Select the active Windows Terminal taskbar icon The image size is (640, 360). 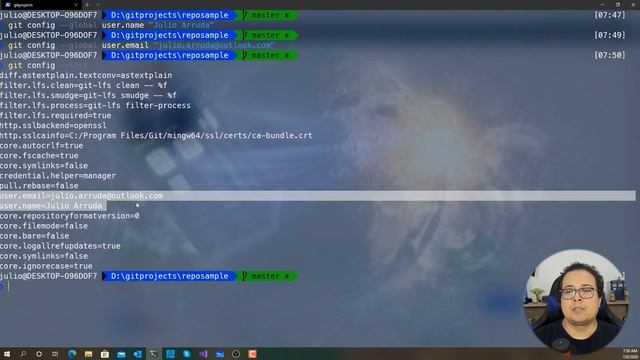point(154,354)
